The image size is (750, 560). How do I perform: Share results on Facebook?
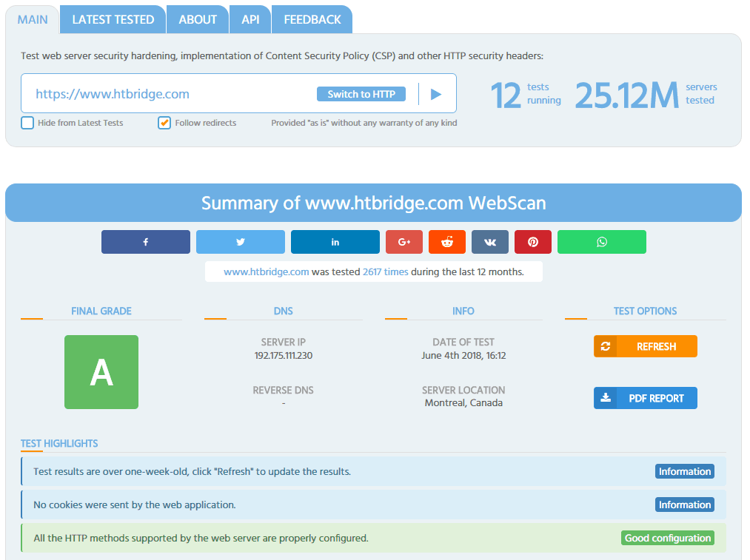(x=145, y=242)
